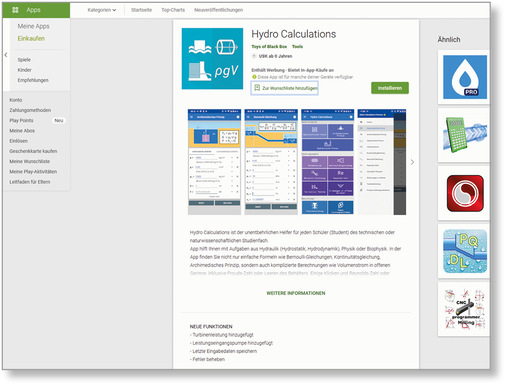Click the Installieren button
Image resolution: width=506 pixels, height=385 pixels.
pos(390,88)
